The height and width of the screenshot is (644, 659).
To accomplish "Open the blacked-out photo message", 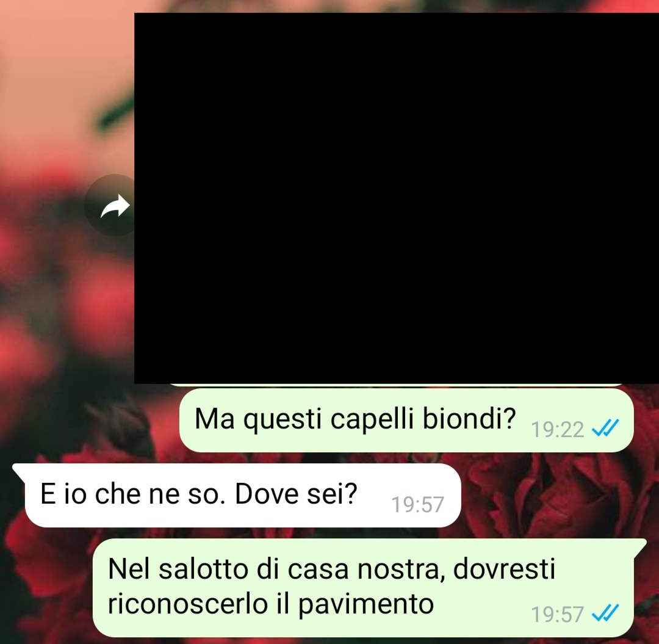I will pyautogui.click(x=397, y=198).
